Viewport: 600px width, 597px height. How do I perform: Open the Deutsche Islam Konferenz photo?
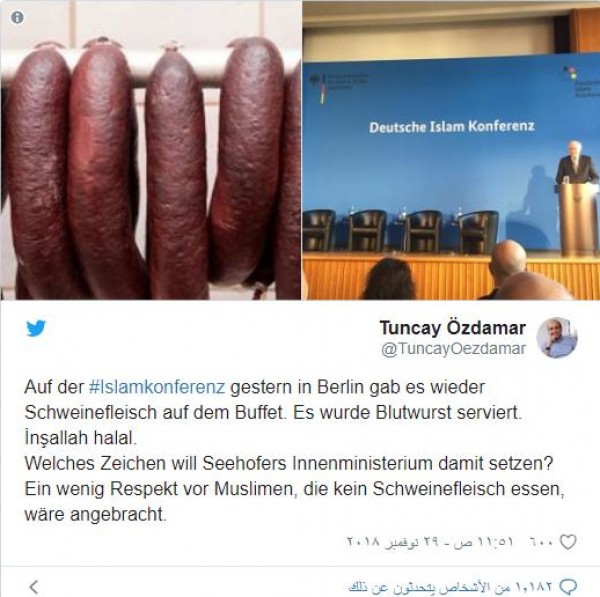tap(451, 150)
